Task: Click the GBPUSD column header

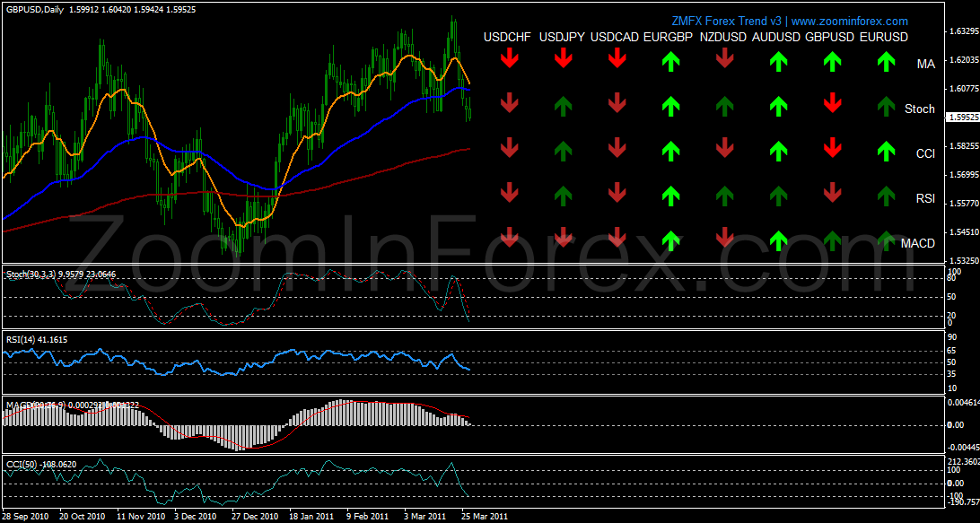Action: [x=829, y=38]
